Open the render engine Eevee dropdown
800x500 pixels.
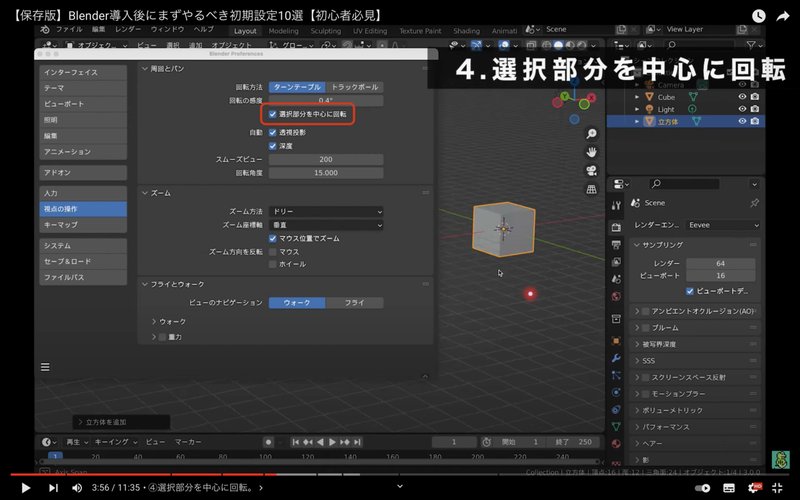[x=722, y=225]
